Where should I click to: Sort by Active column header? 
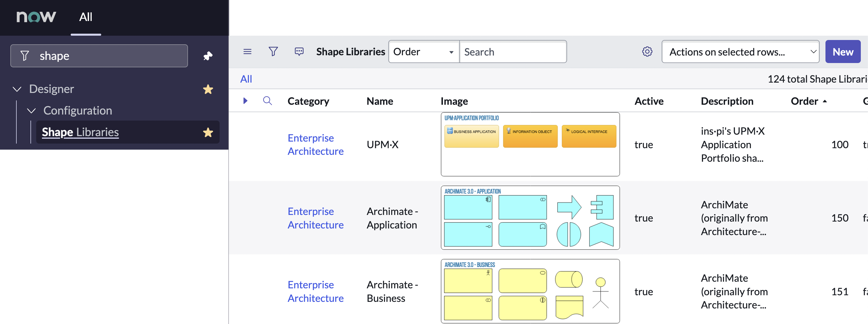pos(649,101)
